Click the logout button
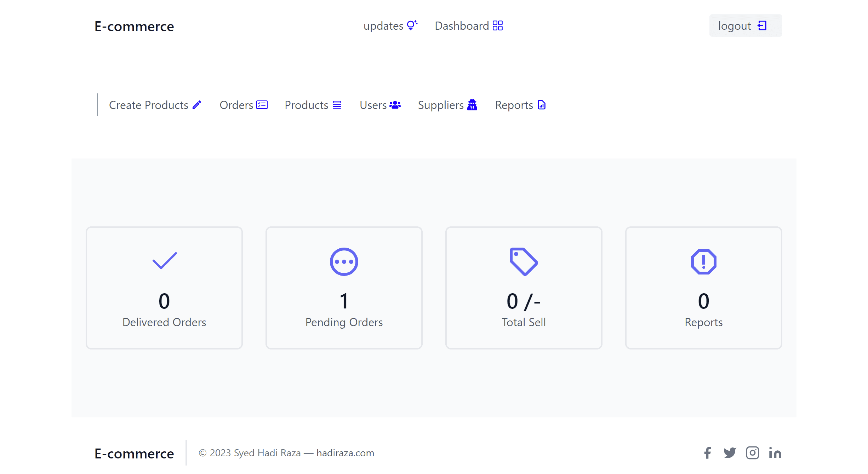Image resolution: width=868 pixels, height=474 pixels. [746, 25]
